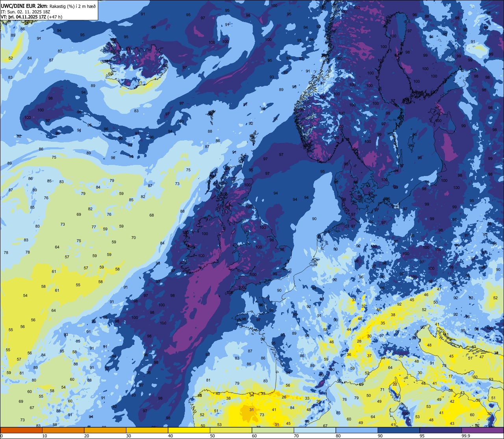Click the legend tick label 80
This screenshot has height=439, width=504.
tap(338, 436)
